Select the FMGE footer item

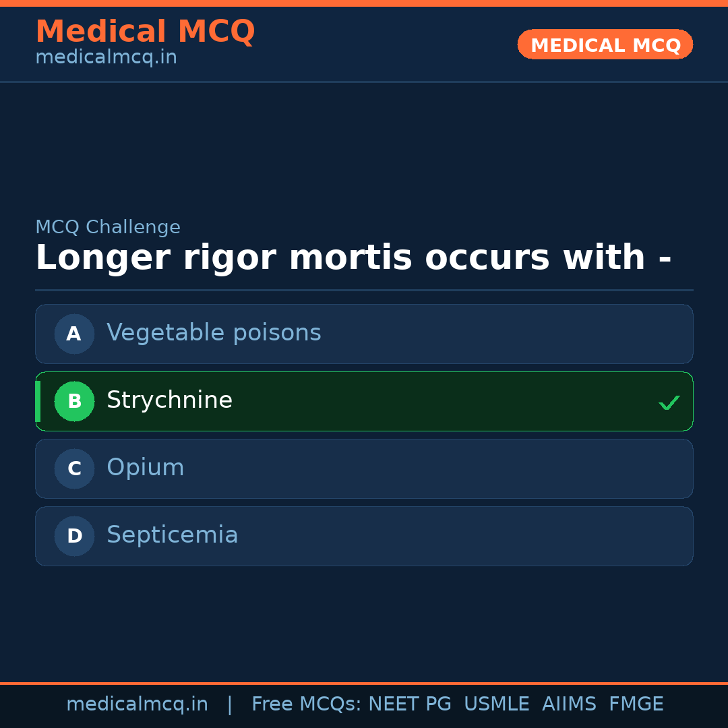[636, 703]
